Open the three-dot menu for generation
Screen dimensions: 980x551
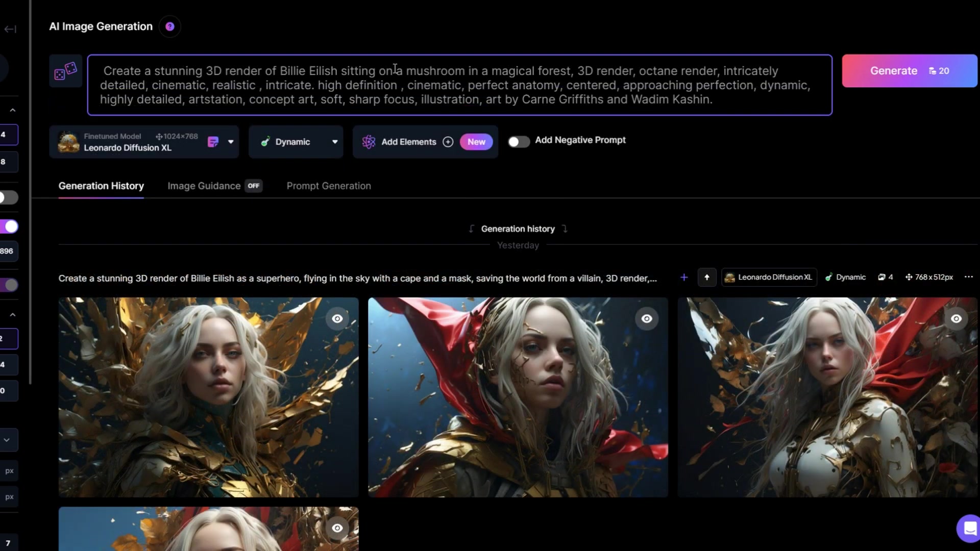(x=968, y=277)
